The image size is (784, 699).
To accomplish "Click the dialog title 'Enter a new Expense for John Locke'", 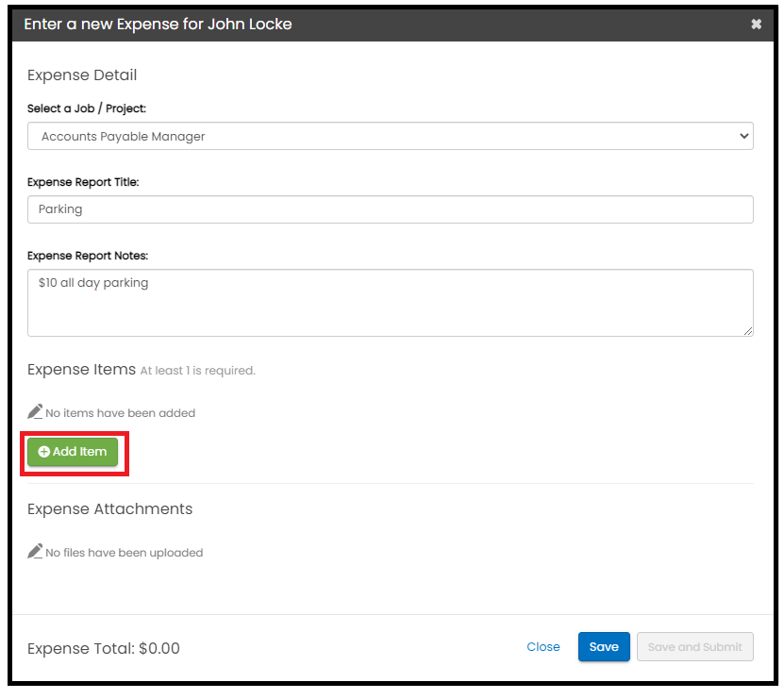I will [158, 24].
